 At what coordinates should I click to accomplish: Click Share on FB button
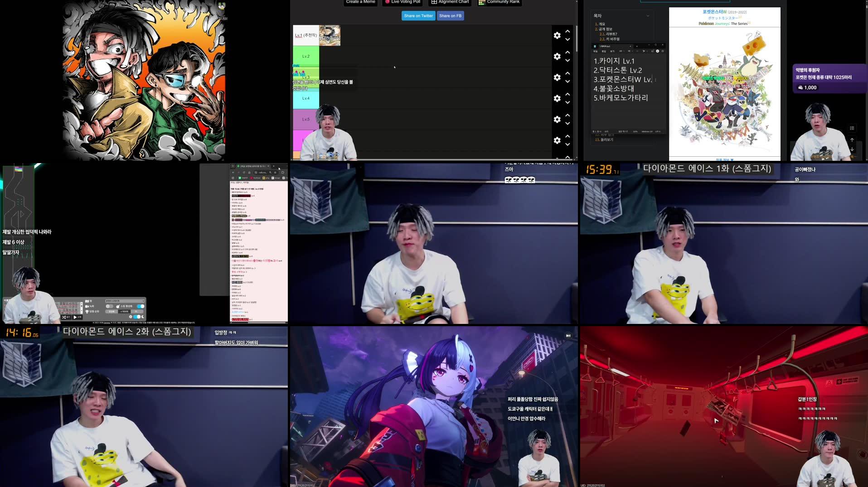pyautogui.click(x=450, y=16)
